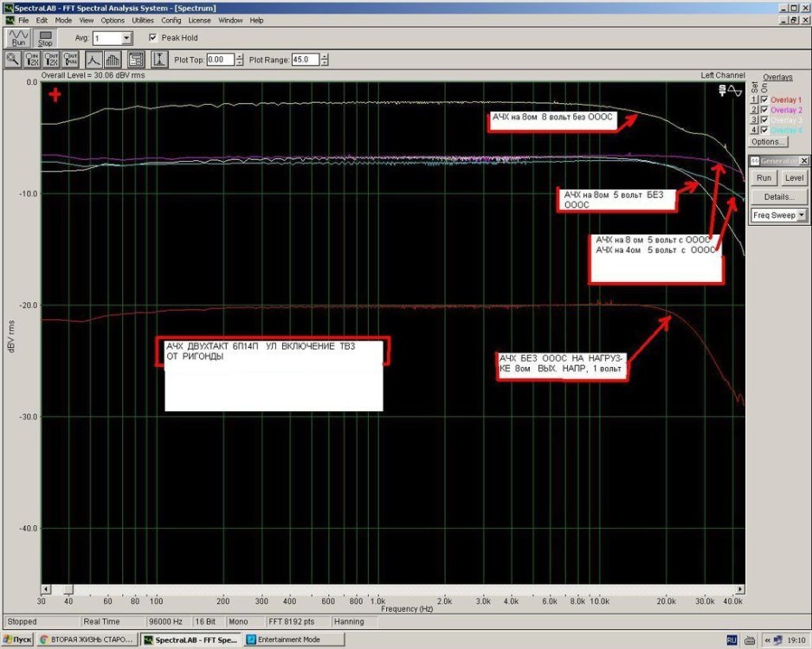Click the horizontal frequency scrollbar thumb

(69, 589)
